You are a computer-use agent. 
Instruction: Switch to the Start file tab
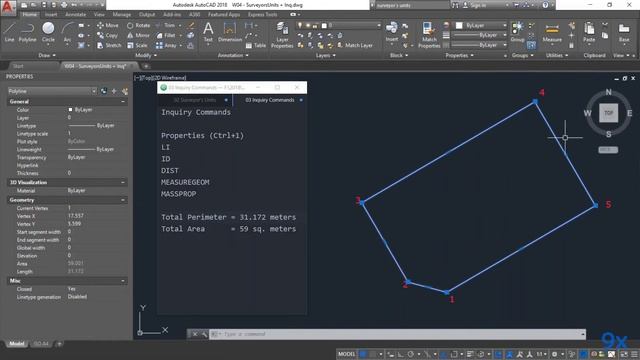click(18, 66)
